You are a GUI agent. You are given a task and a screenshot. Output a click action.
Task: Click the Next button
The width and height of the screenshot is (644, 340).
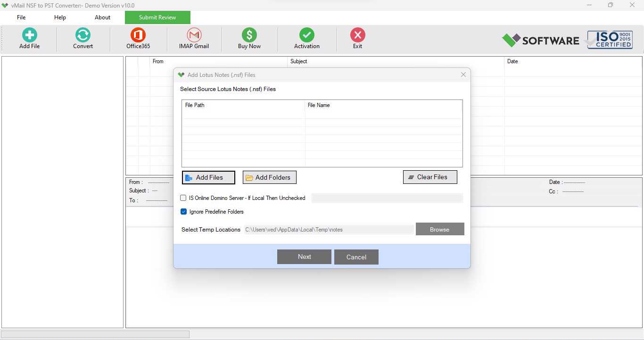[x=304, y=257]
